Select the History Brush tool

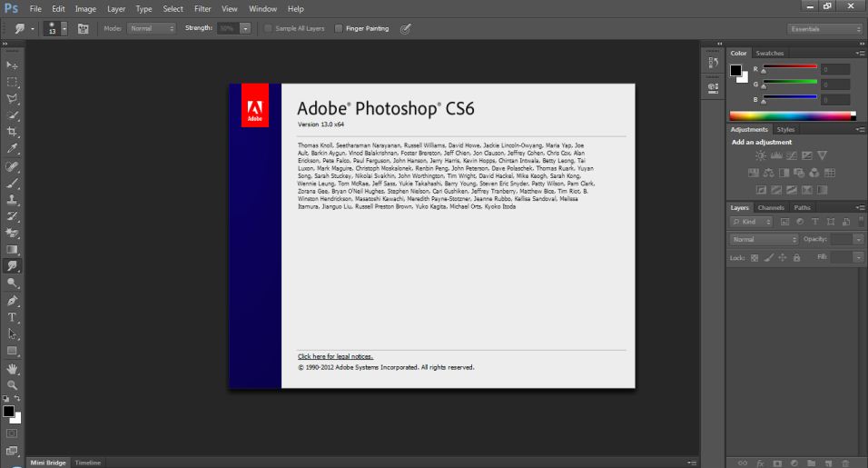[12, 216]
